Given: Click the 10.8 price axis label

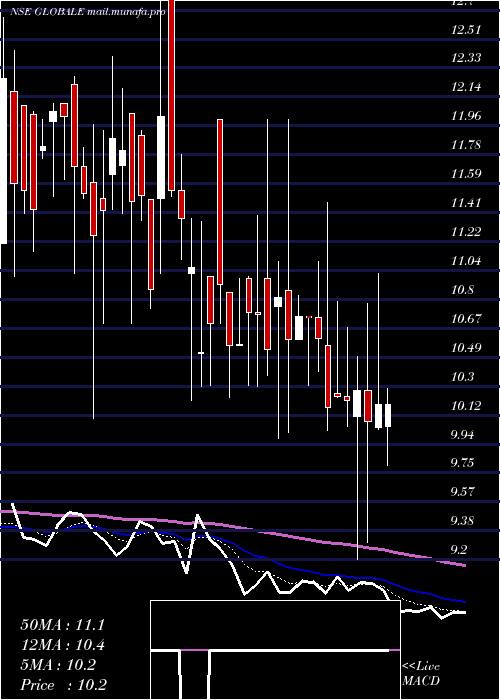Looking at the screenshot, I should pos(462,290).
